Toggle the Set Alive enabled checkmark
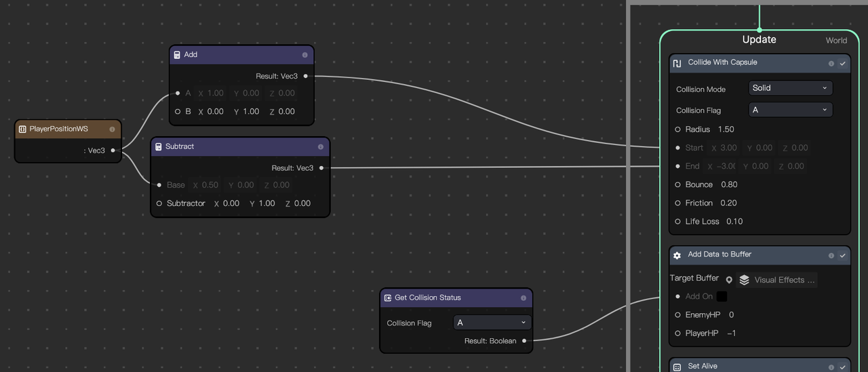This screenshot has height=372, width=868. coord(842,367)
